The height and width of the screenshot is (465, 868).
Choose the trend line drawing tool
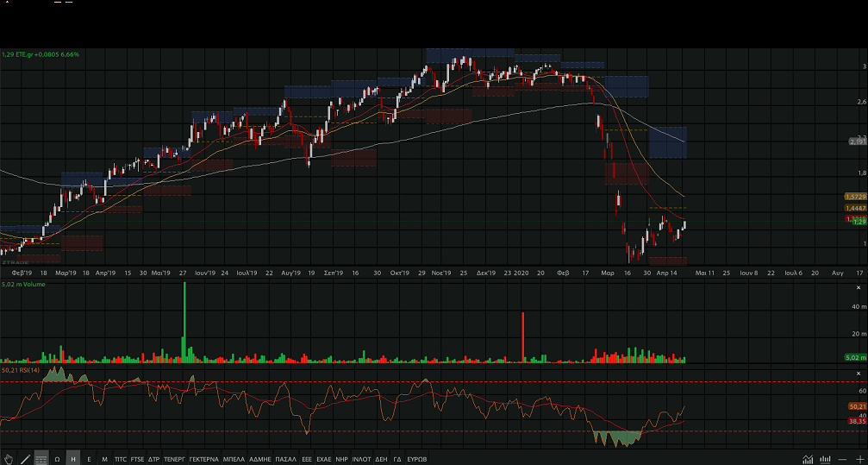25,459
